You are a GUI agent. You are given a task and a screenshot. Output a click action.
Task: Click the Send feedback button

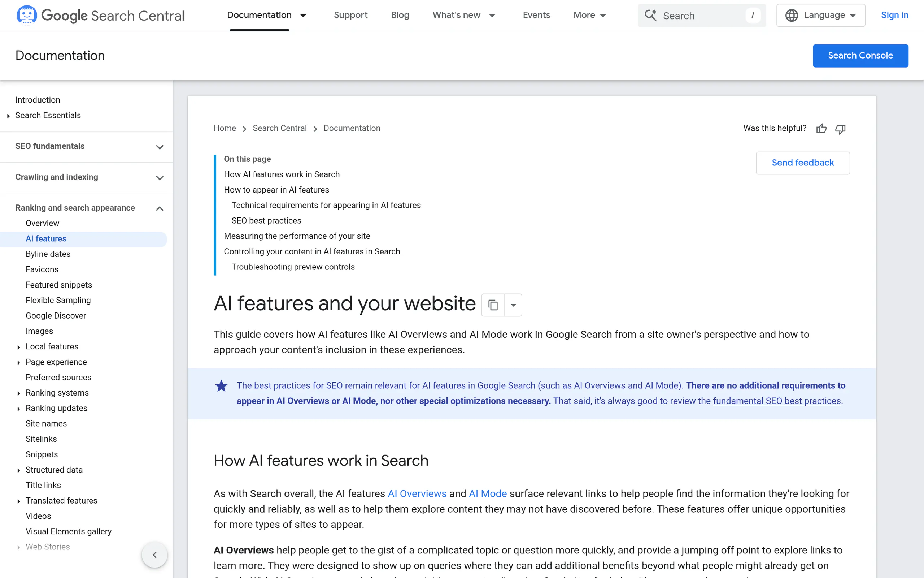pyautogui.click(x=803, y=163)
